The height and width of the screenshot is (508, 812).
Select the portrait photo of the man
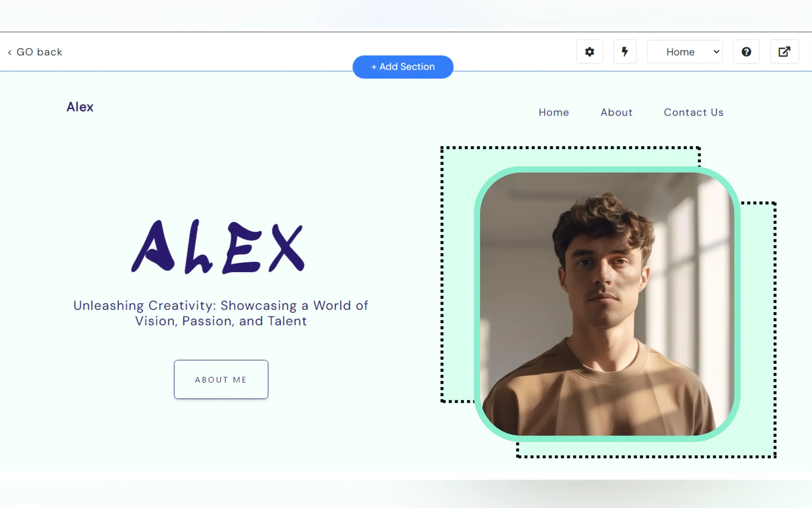pyautogui.click(x=607, y=304)
